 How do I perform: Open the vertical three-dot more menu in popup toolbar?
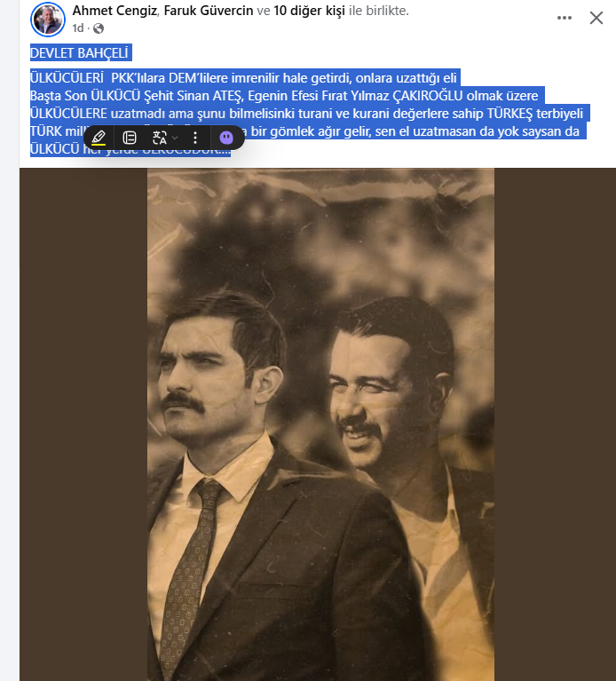click(x=195, y=138)
